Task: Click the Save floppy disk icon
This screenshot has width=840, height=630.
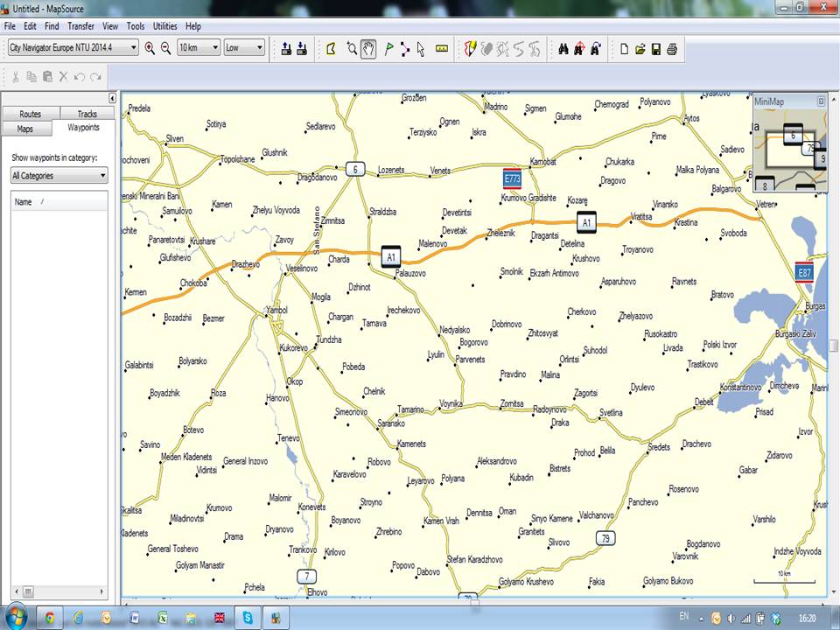Action: coord(655,49)
